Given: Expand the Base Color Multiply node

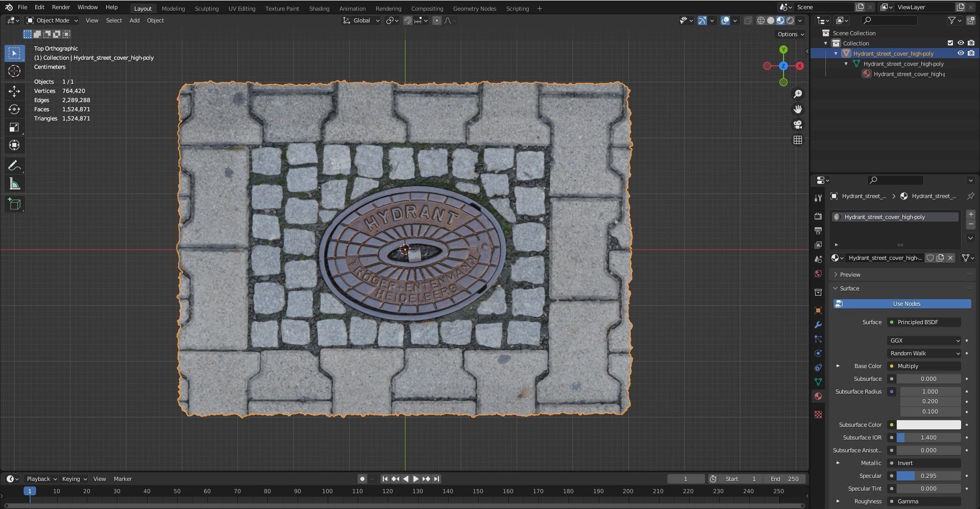Looking at the screenshot, I should [x=838, y=366].
